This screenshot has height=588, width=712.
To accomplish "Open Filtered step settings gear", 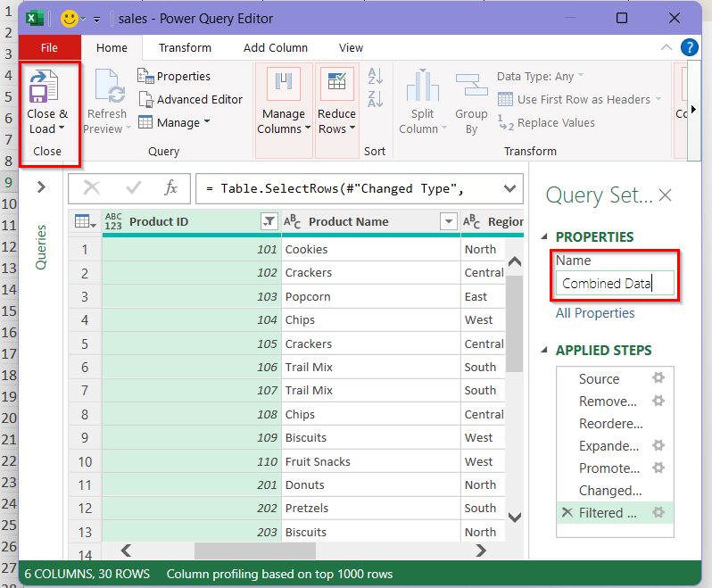I will tap(658, 512).
